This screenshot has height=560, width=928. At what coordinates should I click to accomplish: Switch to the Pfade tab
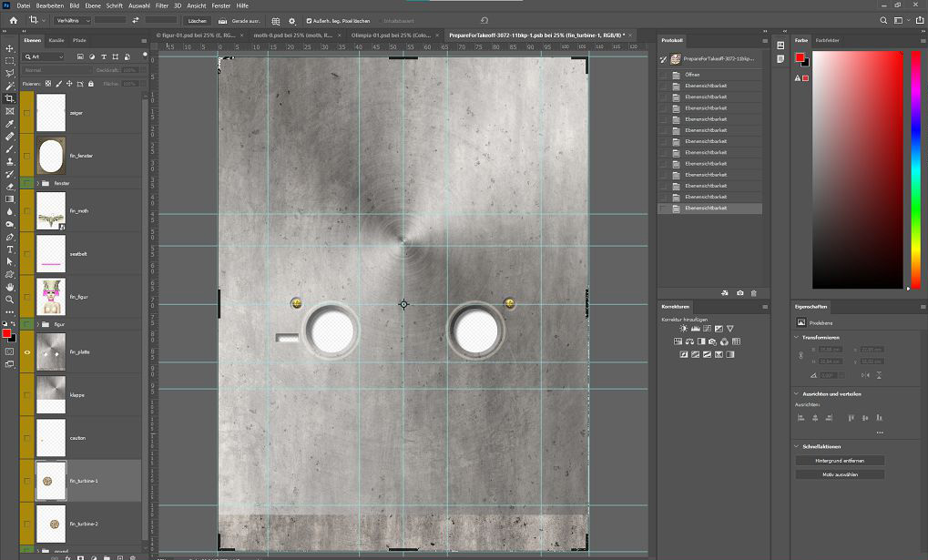click(79, 40)
